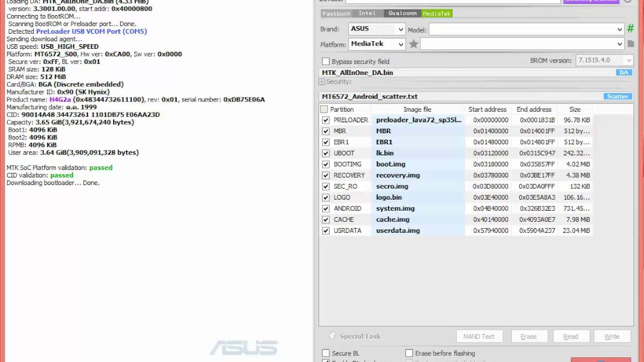Select the lk.bin image file cell
Screen dimensions: 644x362
point(419,153)
